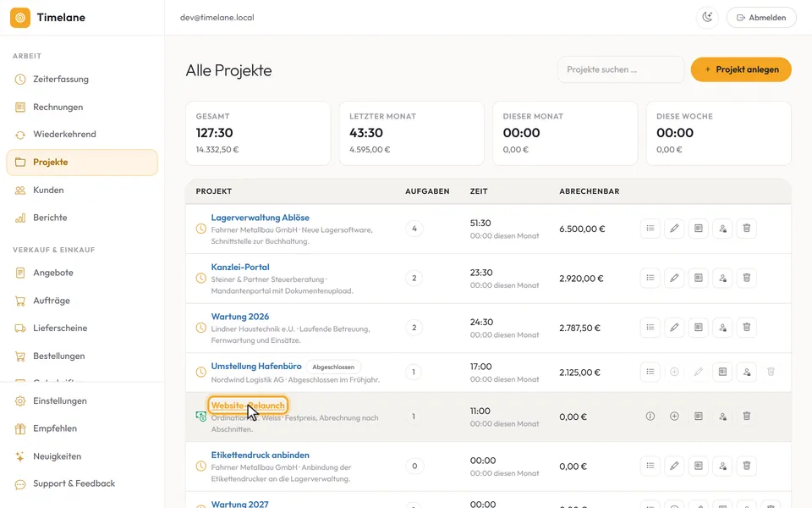Open the Wartung 2026 project link

coord(239,317)
